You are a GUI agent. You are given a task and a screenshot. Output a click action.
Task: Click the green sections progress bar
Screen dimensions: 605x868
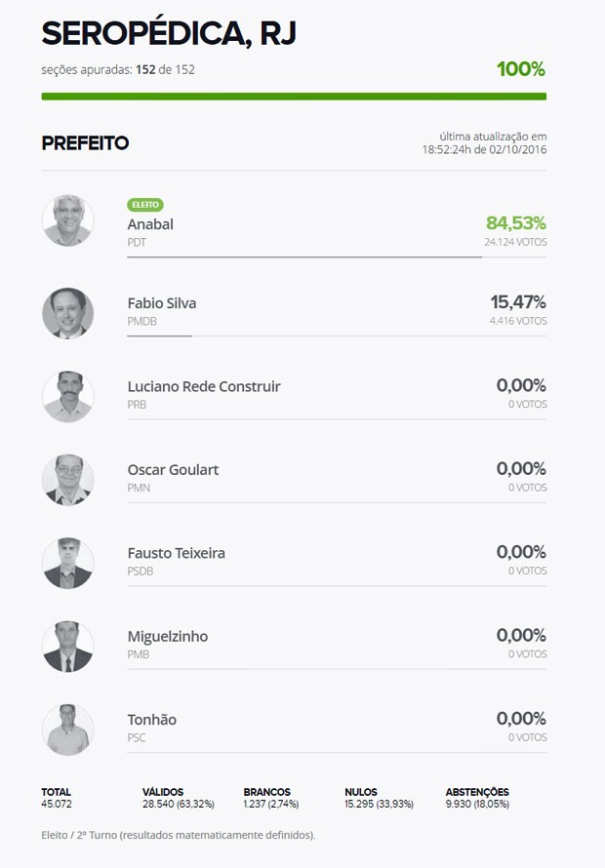click(294, 97)
